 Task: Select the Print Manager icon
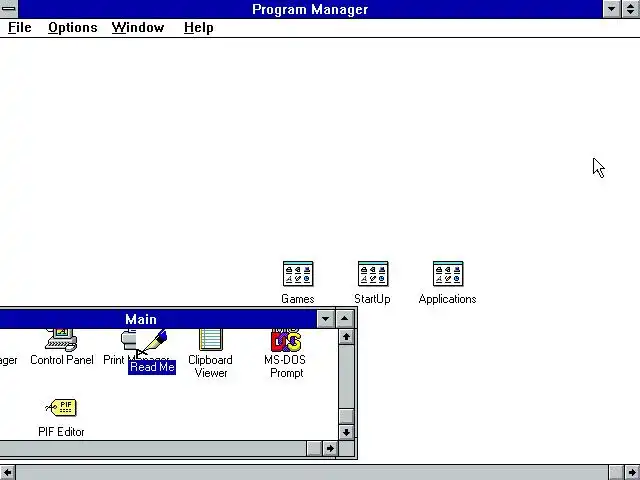point(128,340)
